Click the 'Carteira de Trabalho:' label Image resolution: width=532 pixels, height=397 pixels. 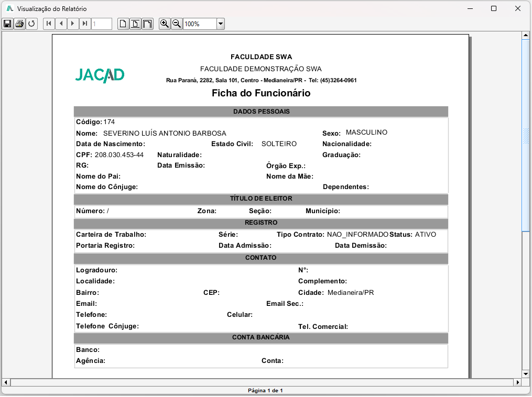coord(111,235)
